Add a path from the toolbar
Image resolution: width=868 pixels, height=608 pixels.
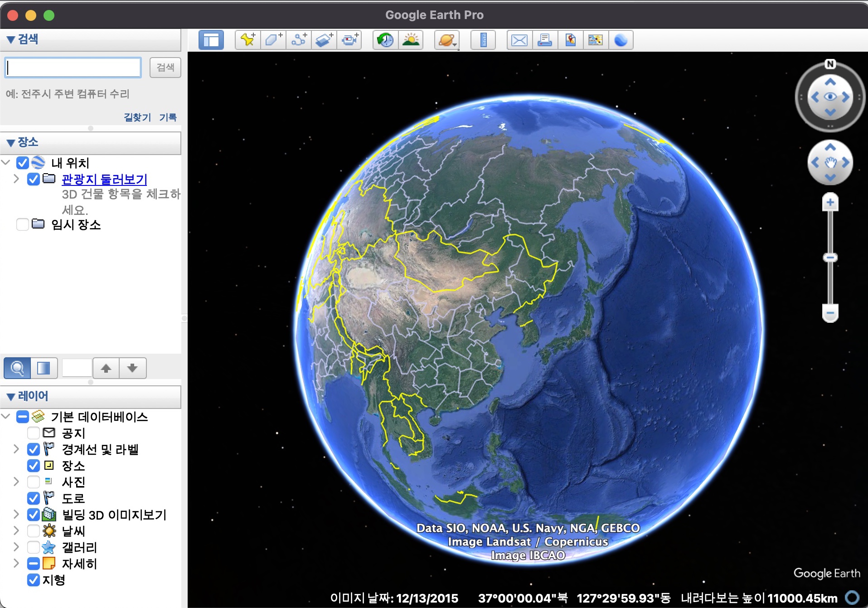pos(299,40)
